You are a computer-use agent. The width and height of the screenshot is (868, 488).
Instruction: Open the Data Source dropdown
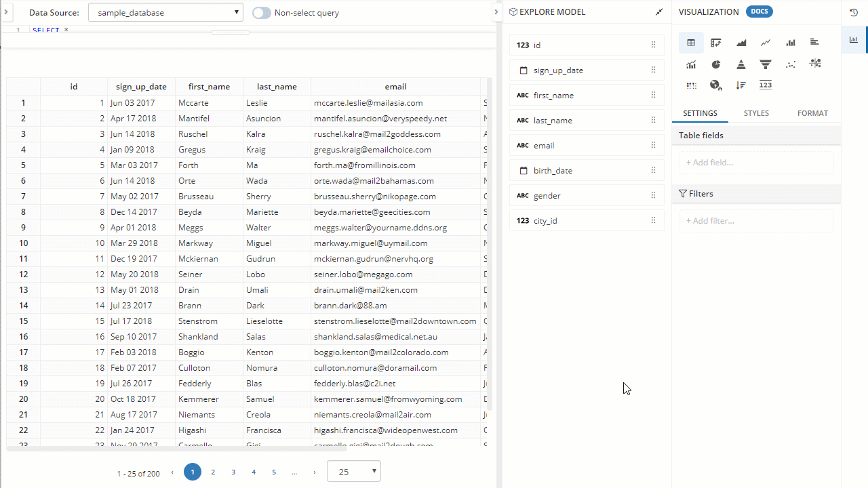165,12
